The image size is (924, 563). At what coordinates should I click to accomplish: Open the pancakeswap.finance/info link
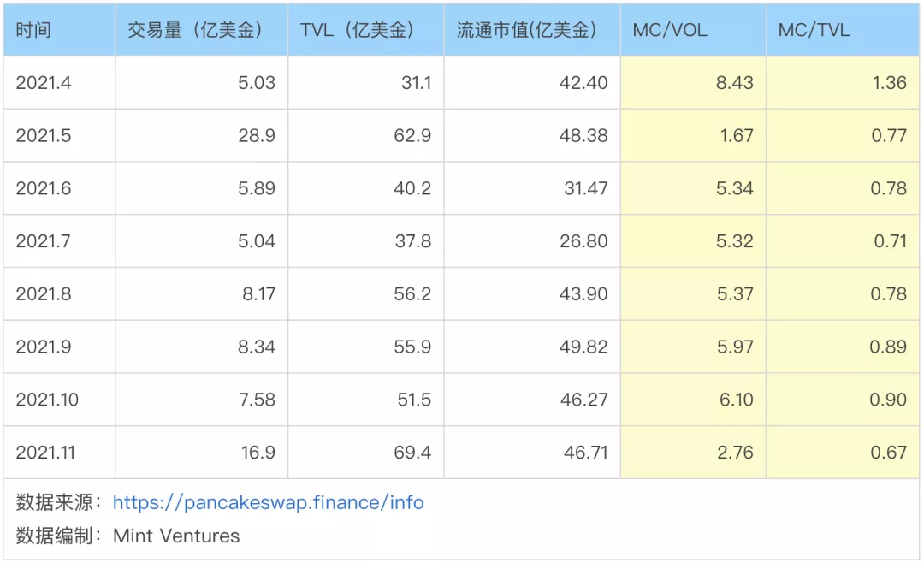[x=268, y=502]
